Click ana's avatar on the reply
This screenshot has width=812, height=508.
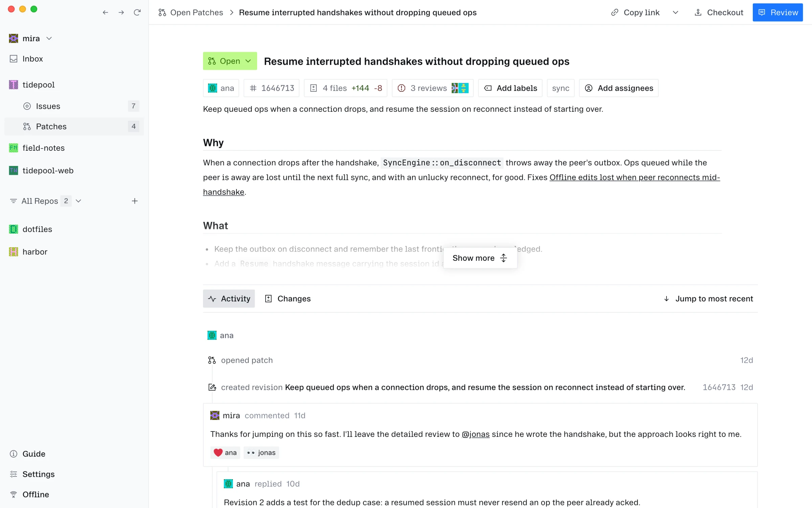(228, 484)
